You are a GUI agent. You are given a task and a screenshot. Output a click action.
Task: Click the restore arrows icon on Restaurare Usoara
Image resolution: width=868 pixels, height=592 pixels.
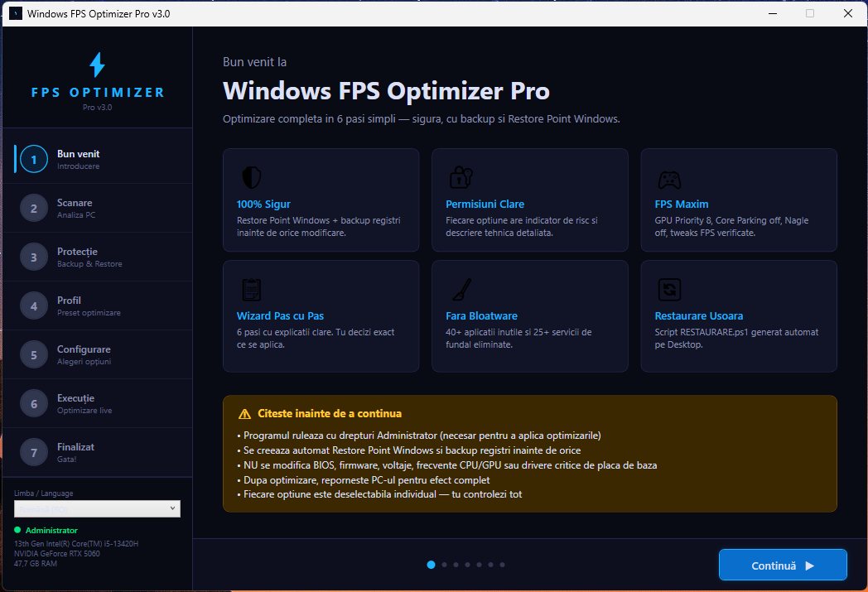click(668, 290)
